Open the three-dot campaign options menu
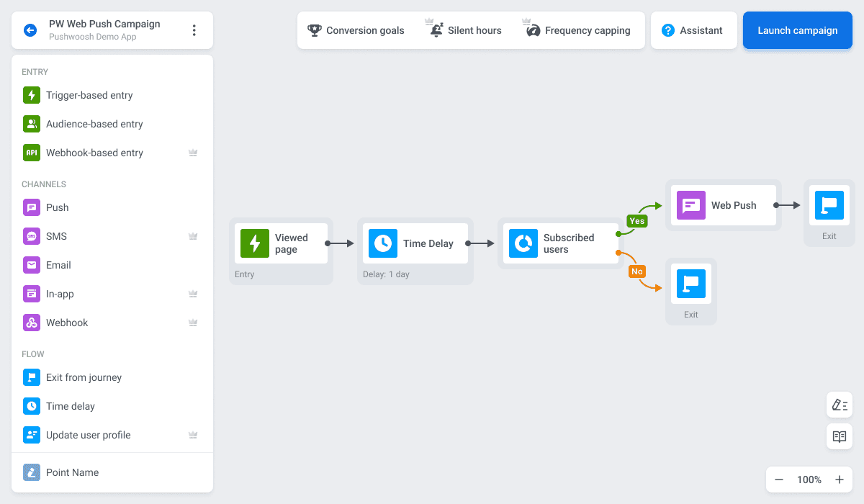The width and height of the screenshot is (864, 504). tap(193, 30)
